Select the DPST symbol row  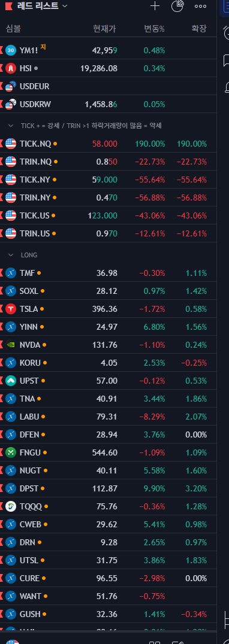pos(108,488)
